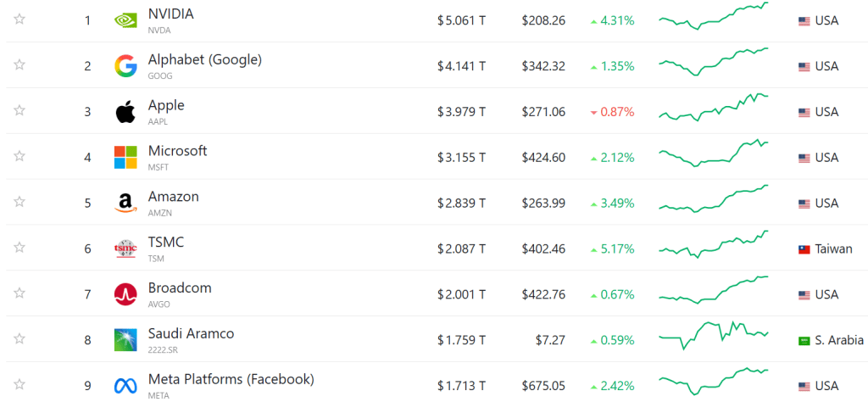Click the NVIDIA logo icon
The width and height of the screenshot is (868, 402).
[125, 20]
